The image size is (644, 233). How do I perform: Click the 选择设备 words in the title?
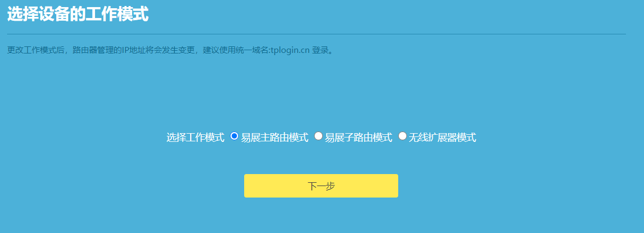pos(39,15)
